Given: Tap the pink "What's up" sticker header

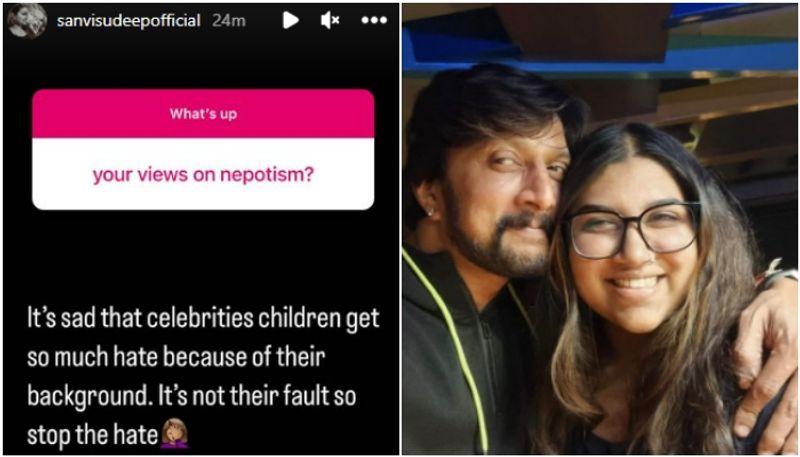Looking at the screenshot, I should coord(203,113).
